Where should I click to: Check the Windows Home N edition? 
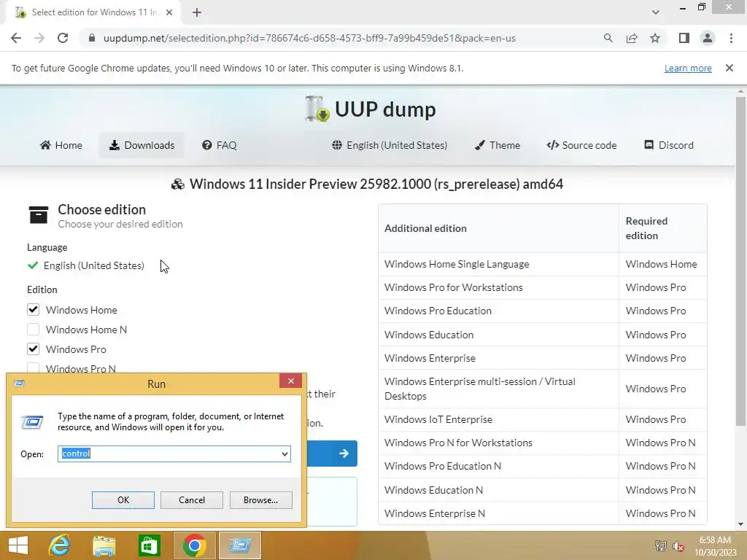[x=33, y=330]
